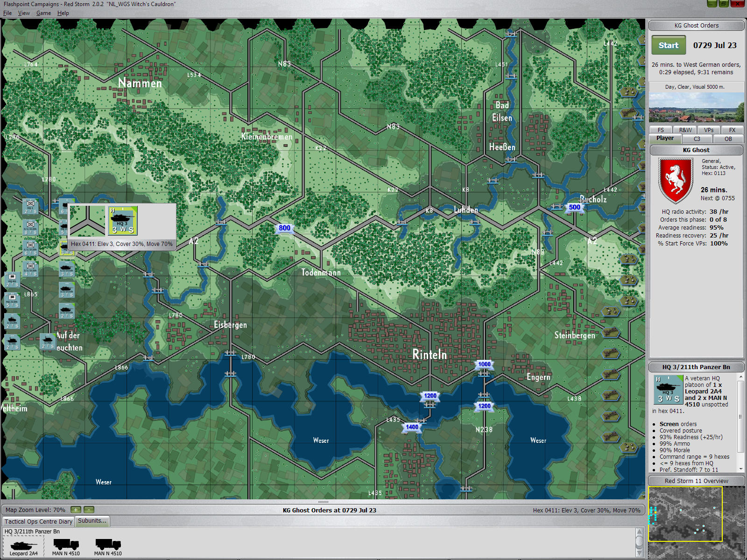Click the landscape weather photo thumbnail
This screenshot has width=747, height=560.
pyautogui.click(x=696, y=107)
